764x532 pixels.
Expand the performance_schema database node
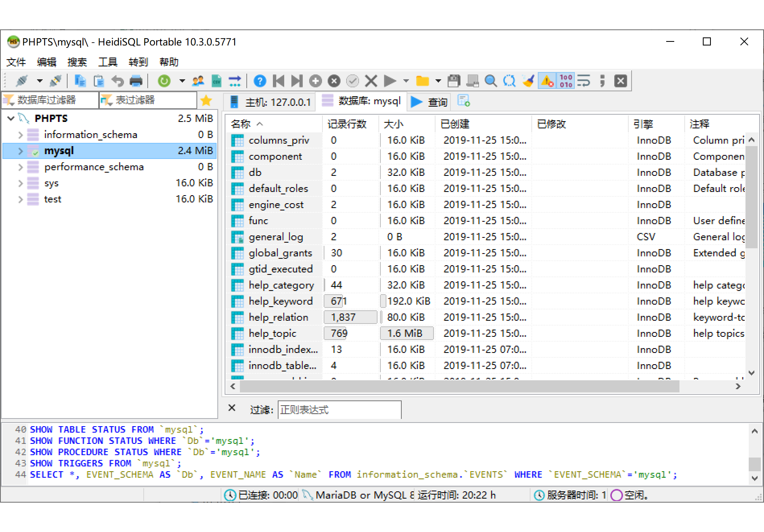tap(21, 167)
